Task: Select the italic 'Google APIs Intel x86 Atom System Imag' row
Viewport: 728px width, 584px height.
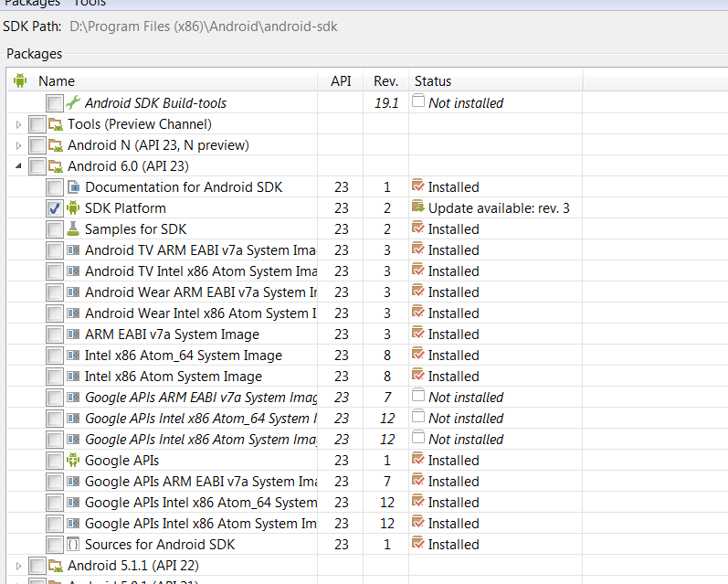Action: coord(201,439)
